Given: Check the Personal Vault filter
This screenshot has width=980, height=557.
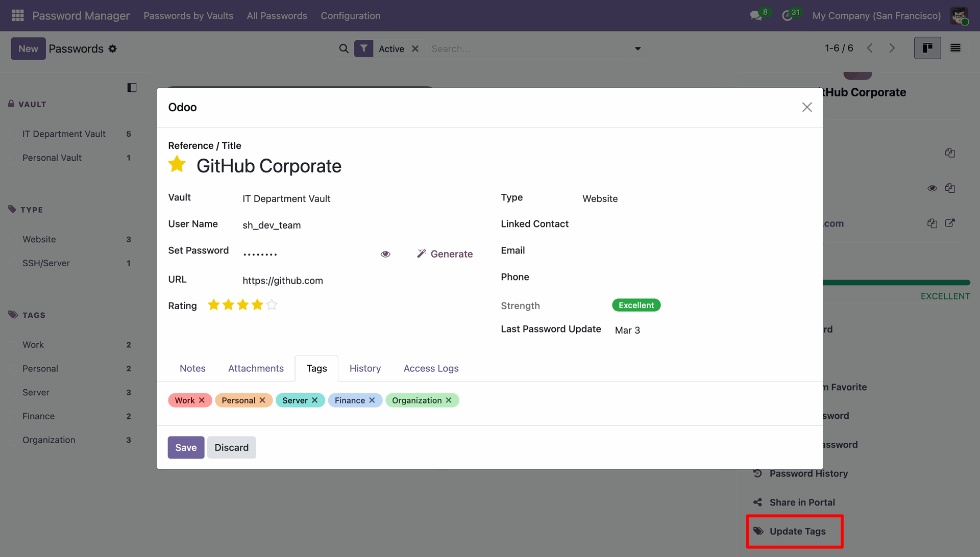Looking at the screenshot, I should 14,158.
